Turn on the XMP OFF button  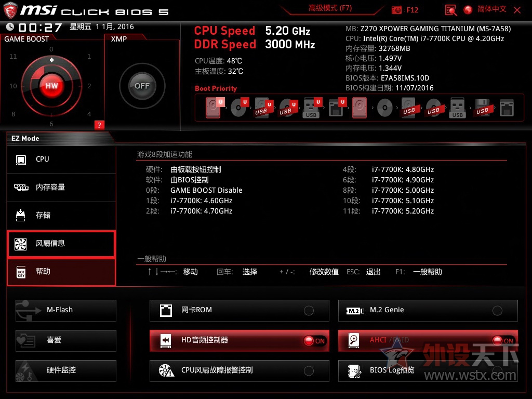point(142,86)
